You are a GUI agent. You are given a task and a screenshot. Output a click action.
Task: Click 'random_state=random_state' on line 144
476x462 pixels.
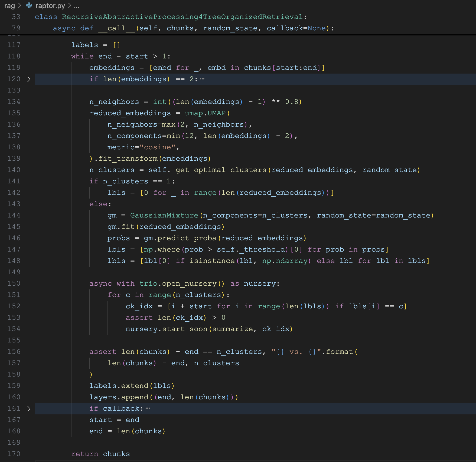coord(373,215)
